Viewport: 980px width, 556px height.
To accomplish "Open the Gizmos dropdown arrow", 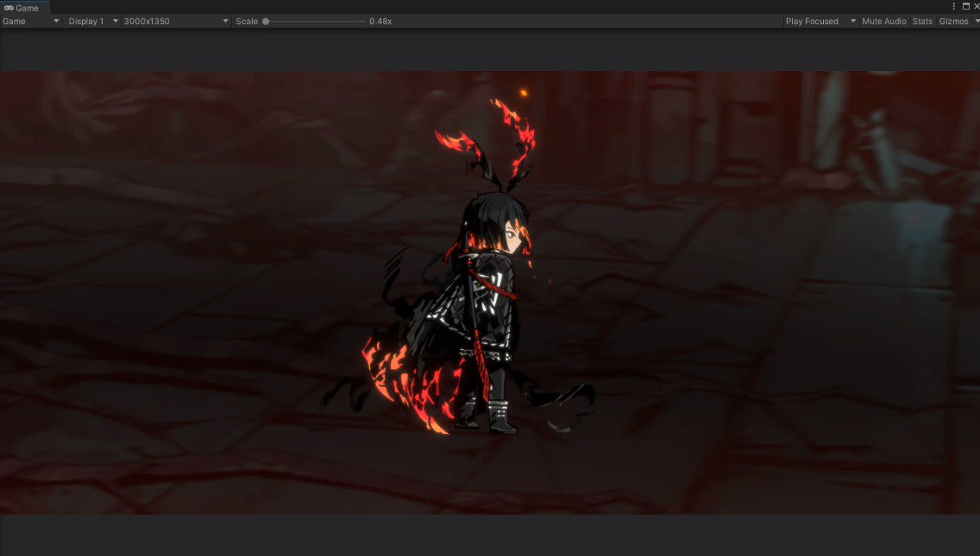I will 976,21.
